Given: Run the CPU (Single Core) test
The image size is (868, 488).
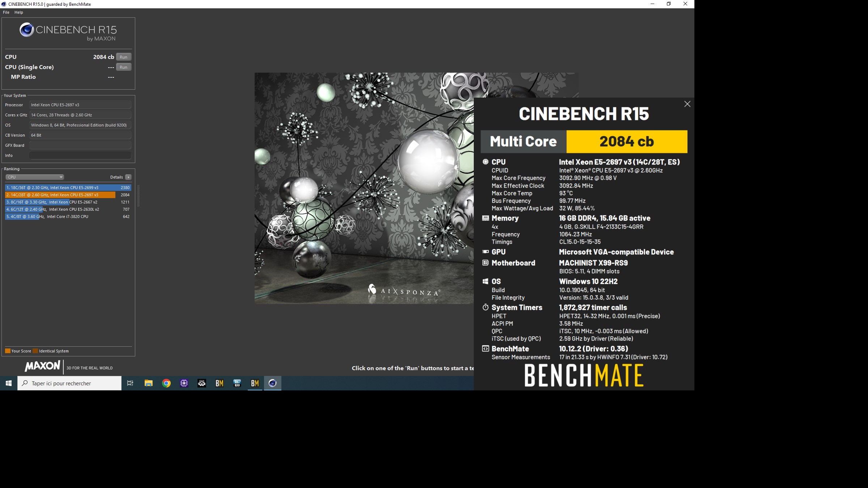Looking at the screenshot, I should click(124, 67).
